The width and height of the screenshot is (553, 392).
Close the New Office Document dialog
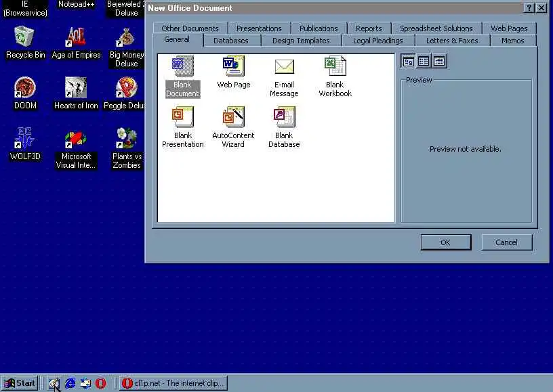541,7
